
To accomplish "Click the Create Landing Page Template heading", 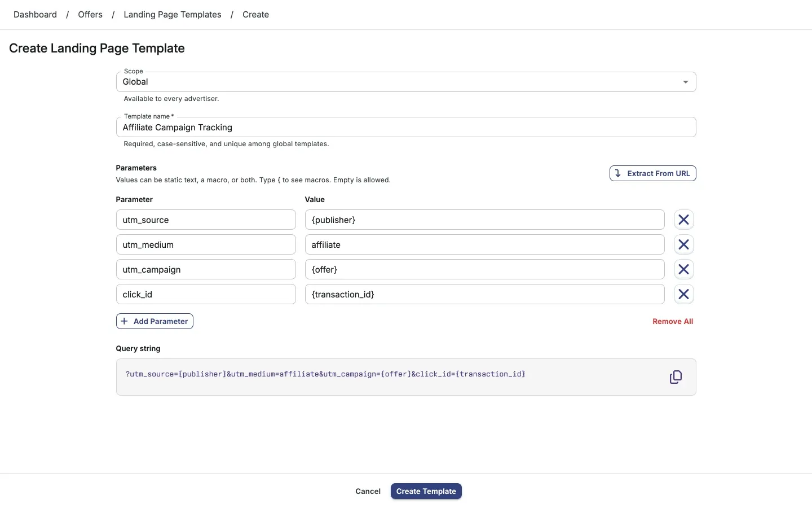I will (x=97, y=49).
